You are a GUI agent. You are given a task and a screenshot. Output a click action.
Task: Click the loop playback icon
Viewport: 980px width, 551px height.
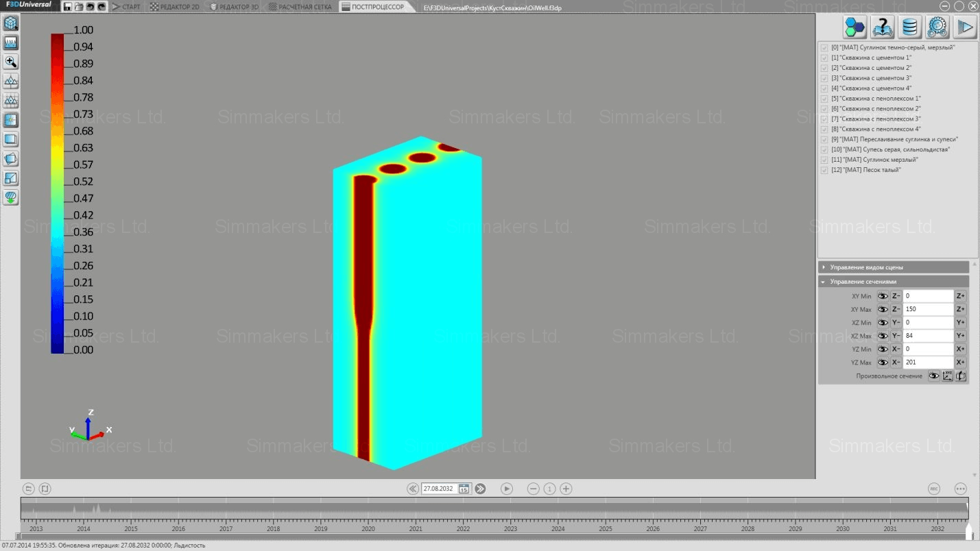pos(29,489)
